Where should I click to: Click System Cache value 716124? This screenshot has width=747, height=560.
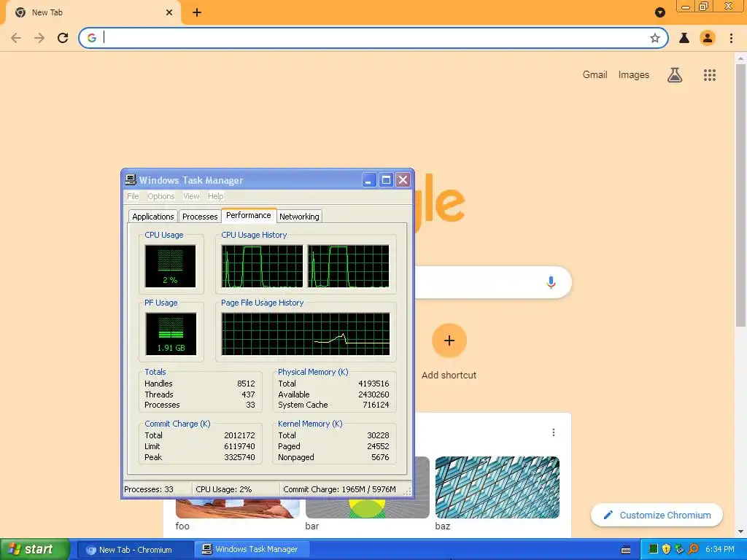[x=376, y=405]
